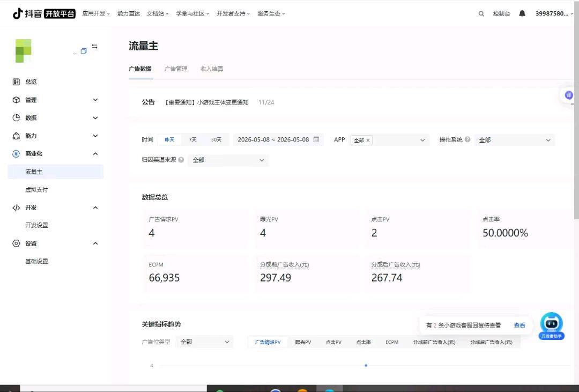This screenshot has height=392, width=579.
Task: Click the 管理 cube icon
Action: (x=16, y=100)
